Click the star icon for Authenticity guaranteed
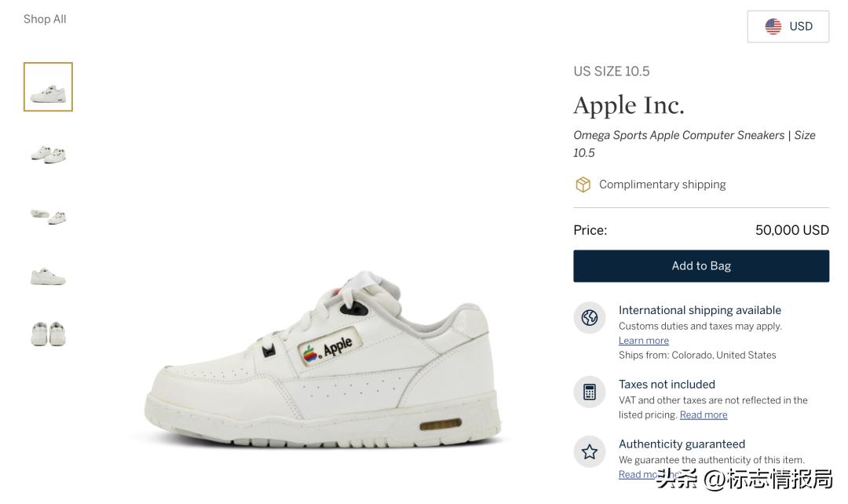 [590, 451]
